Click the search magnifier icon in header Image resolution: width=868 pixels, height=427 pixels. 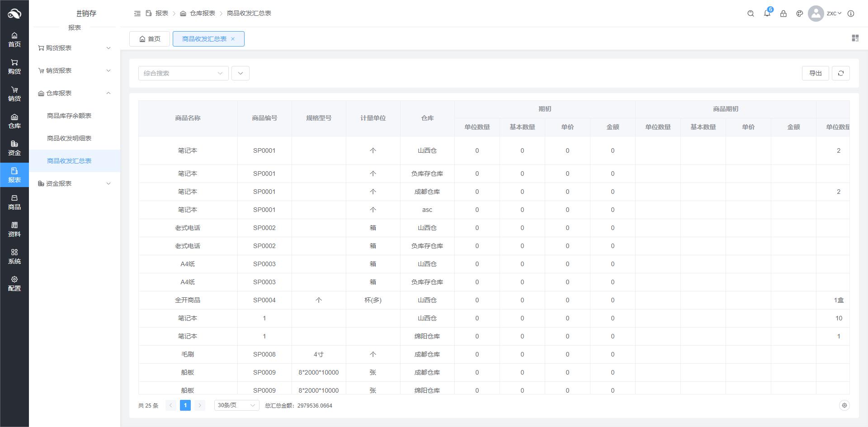tap(750, 14)
